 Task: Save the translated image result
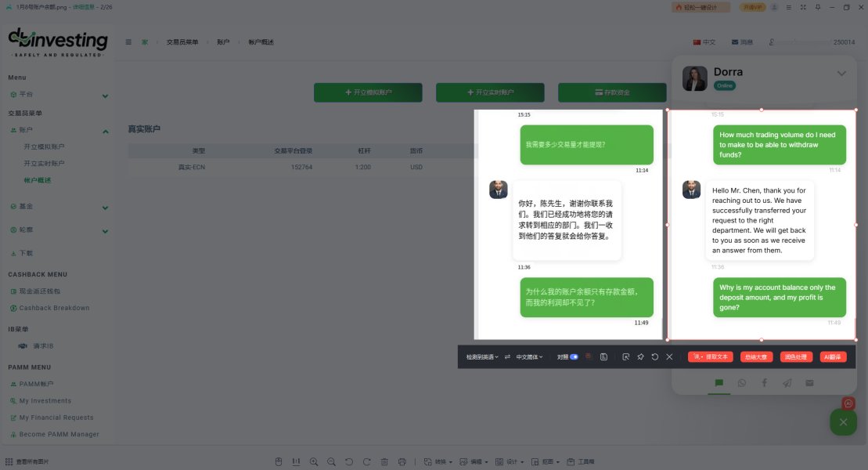coord(604,357)
